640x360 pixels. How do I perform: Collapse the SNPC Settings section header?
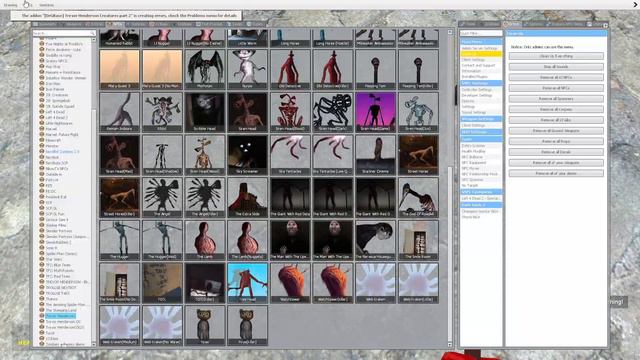481,83
